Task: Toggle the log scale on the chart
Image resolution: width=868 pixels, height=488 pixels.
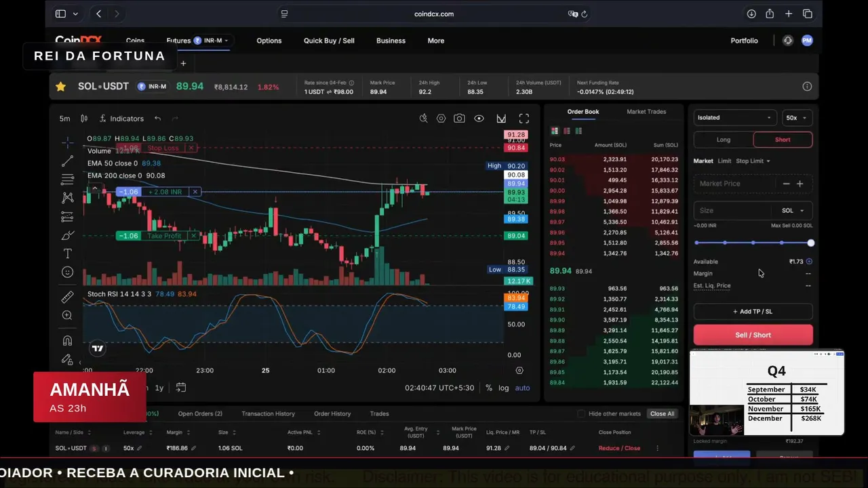Action: 503,388
